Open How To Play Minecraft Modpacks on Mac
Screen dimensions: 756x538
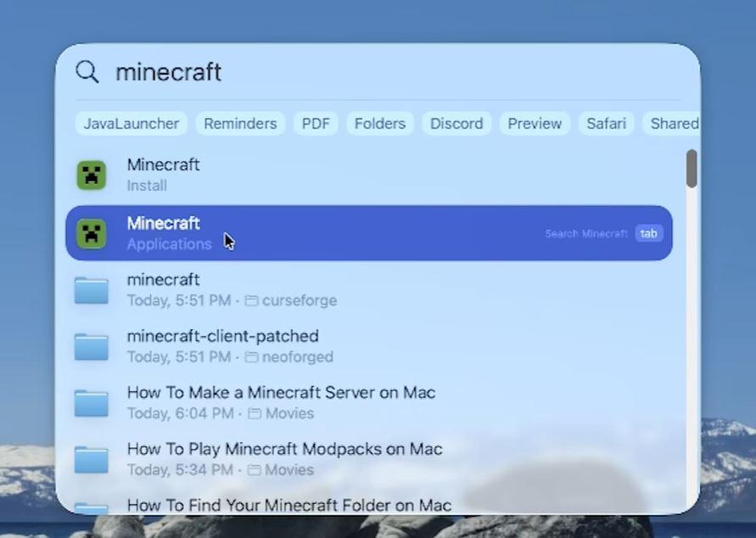tap(369, 459)
